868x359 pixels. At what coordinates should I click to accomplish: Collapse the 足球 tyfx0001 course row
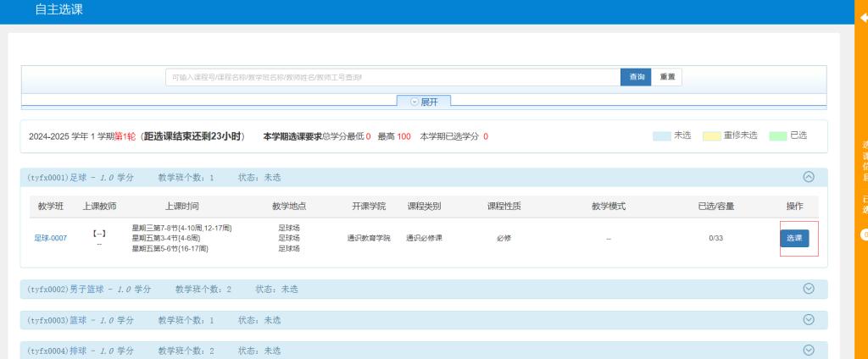tap(809, 177)
